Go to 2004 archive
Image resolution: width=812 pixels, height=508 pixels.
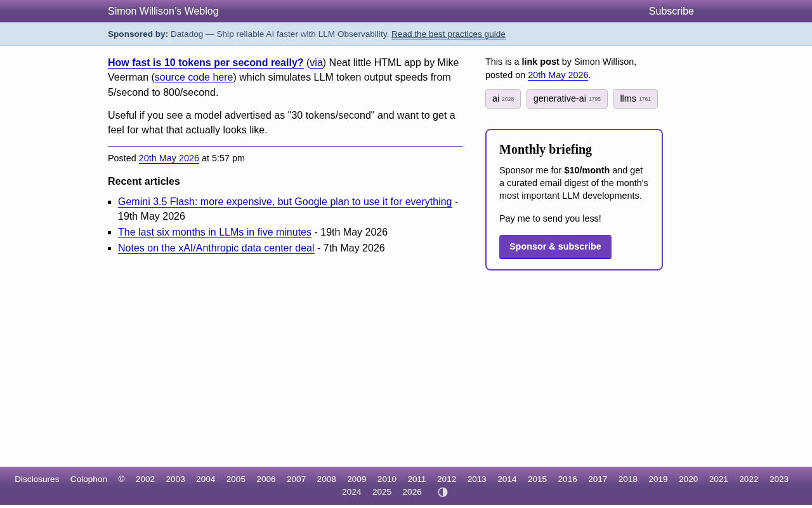(x=206, y=479)
